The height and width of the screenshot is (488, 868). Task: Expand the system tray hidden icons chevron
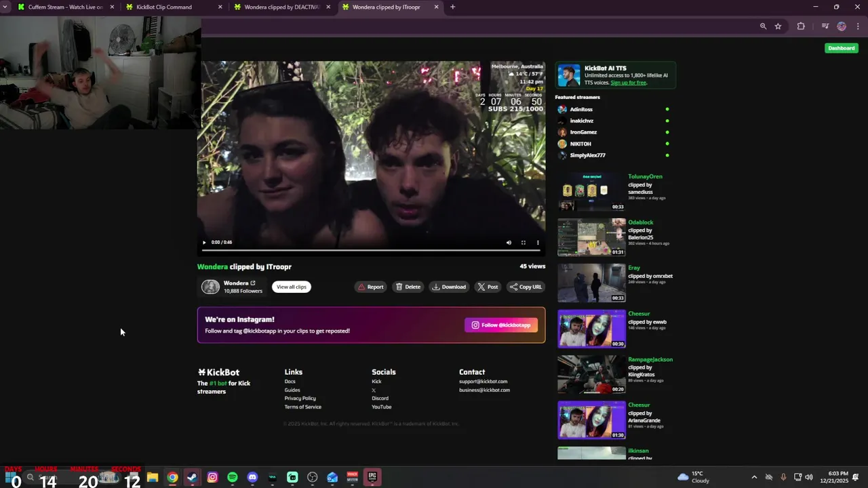(754, 477)
